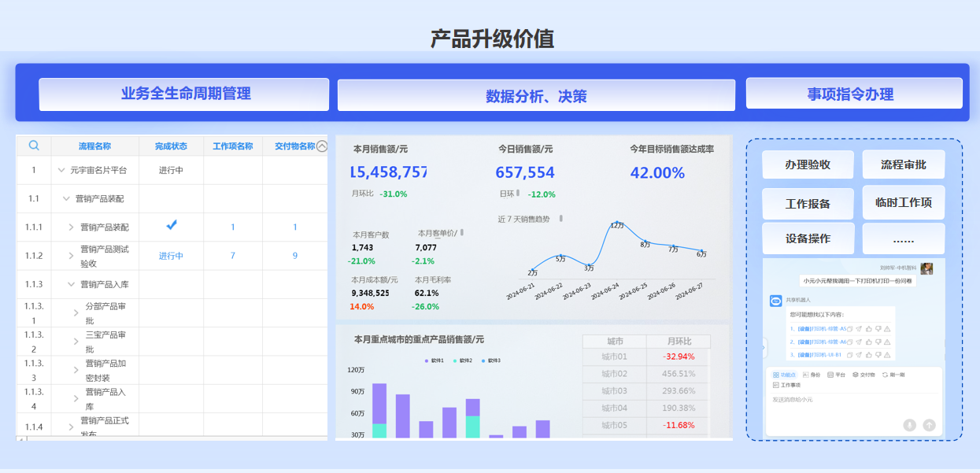Click the 流程审批 button

point(903,165)
